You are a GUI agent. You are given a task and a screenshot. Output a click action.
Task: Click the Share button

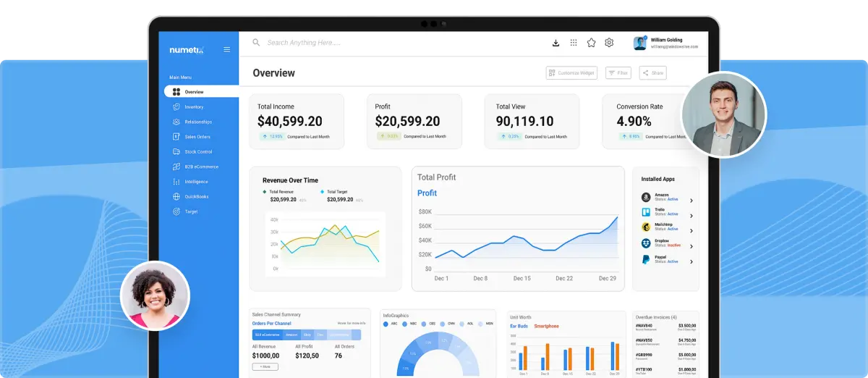(x=653, y=73)
